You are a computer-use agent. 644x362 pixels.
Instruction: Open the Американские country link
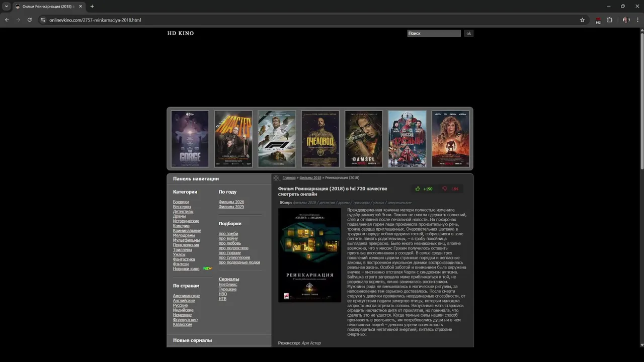[x=186, y=296]
